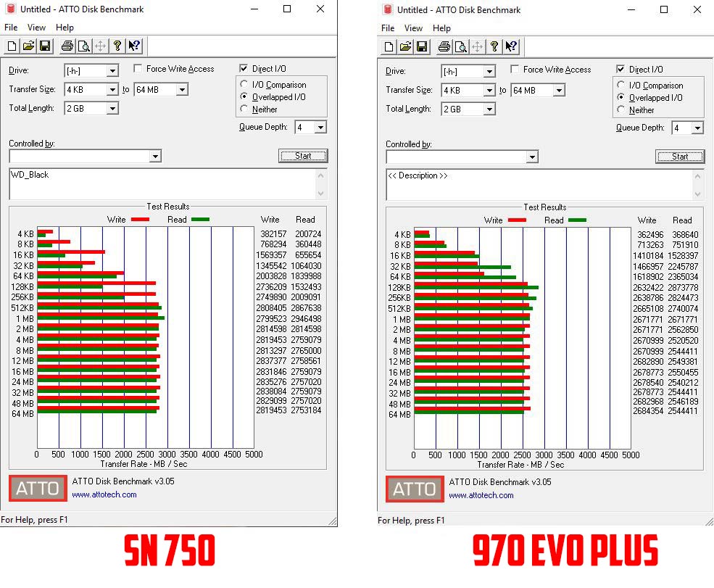Close the 970 EVO Plus ATTO window
This screenshot has width=714, height=588.
[x=697, y=9]
